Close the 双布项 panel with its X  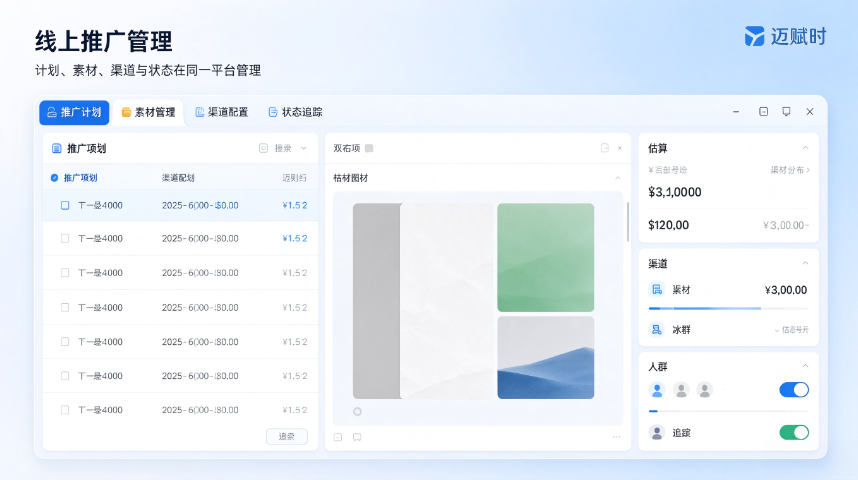[620, 148]
